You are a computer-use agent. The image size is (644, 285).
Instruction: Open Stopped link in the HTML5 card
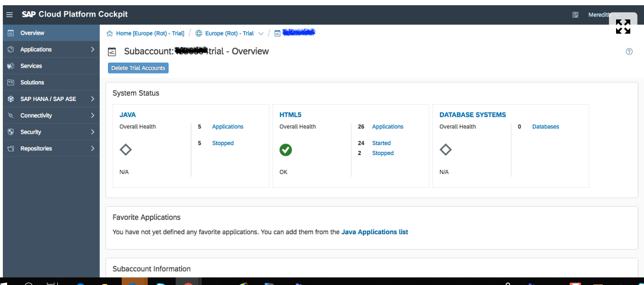[x=383, y=153]
